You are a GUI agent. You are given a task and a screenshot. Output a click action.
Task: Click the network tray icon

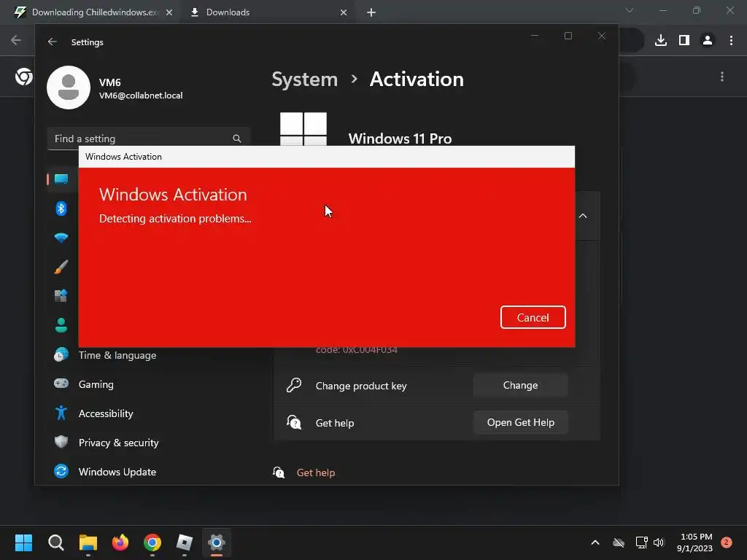pos(641,542)
